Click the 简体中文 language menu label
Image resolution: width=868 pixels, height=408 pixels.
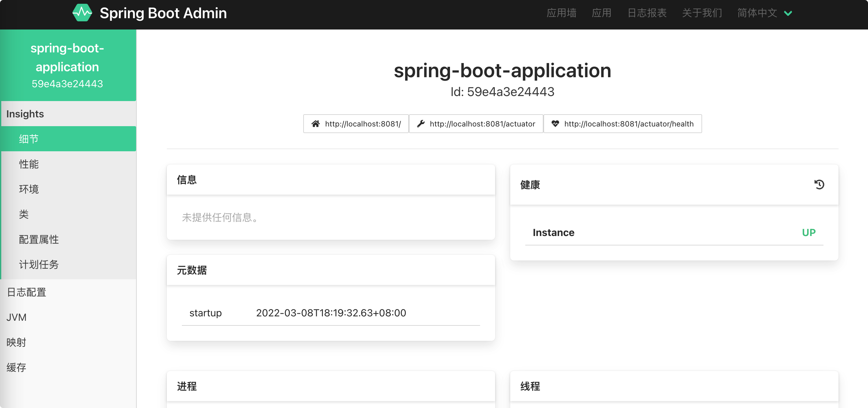point(757,13)
